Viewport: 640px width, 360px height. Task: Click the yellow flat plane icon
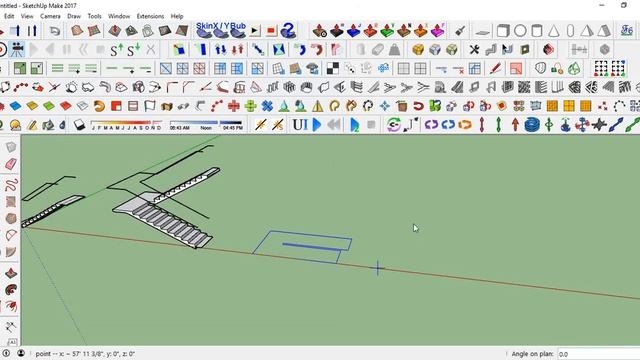click(x=32, y=106)
